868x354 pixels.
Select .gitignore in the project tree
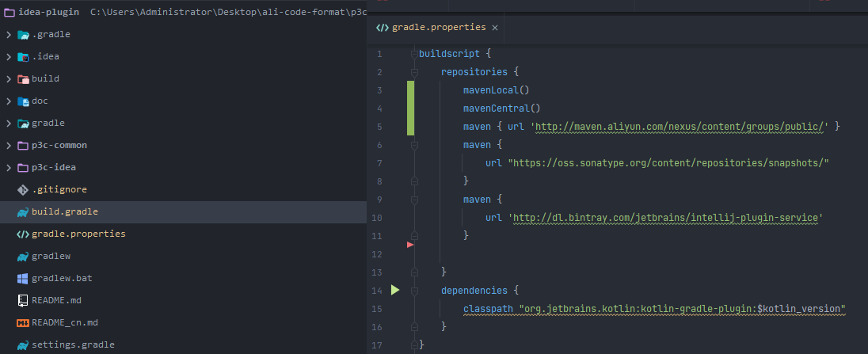point(59,190)
